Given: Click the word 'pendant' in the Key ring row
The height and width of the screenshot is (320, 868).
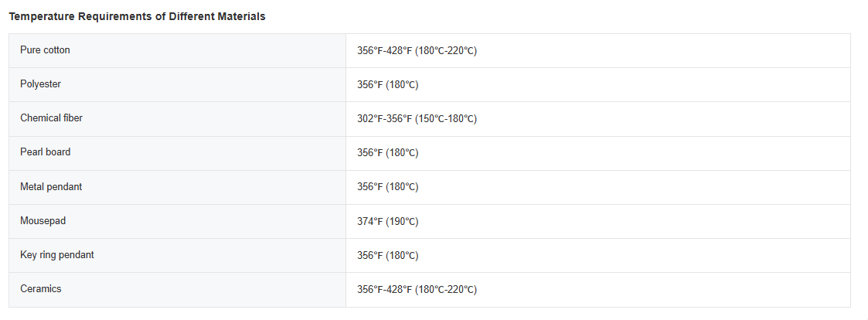Looking at the screenshot, I should [77, 255].
